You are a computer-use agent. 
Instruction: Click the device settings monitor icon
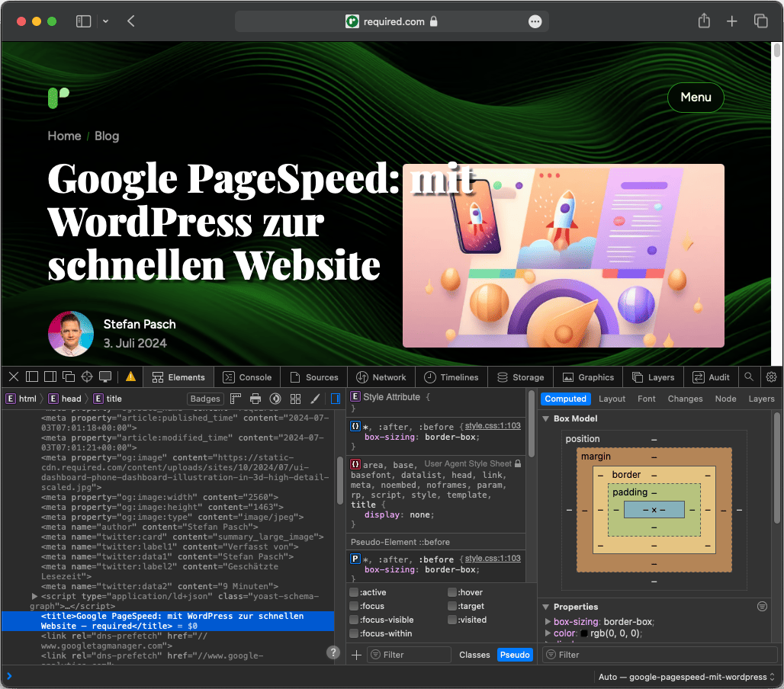(105, 377)
